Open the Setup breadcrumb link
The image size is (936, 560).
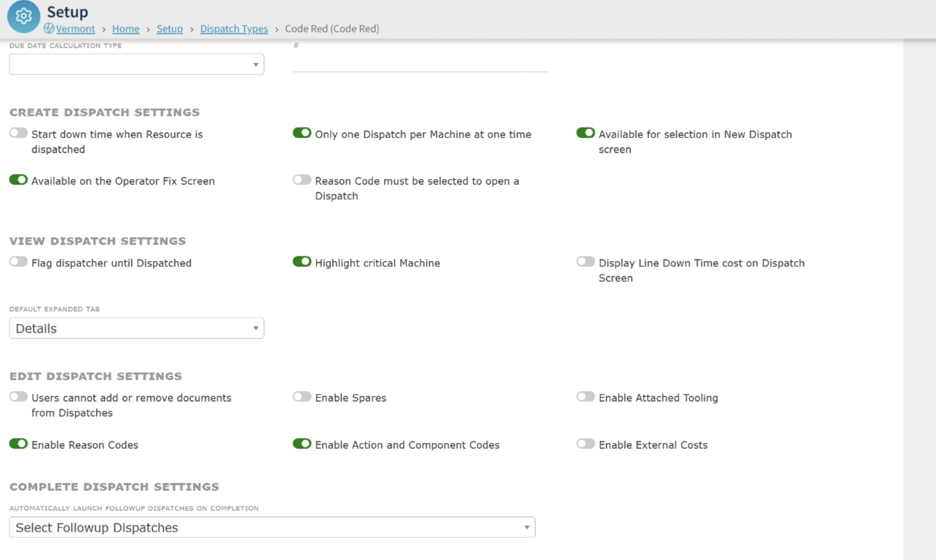tap(170, 29)
